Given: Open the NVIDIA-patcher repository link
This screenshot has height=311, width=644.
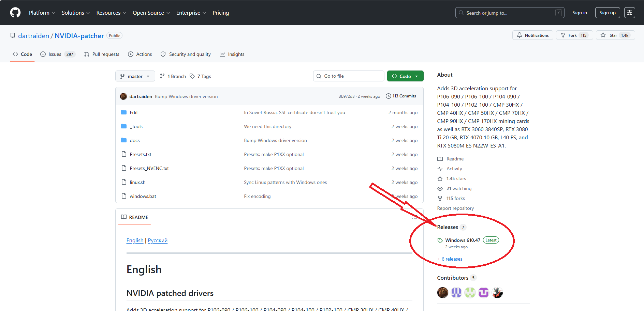Looking at the screenshot, I should coord(79,36).
